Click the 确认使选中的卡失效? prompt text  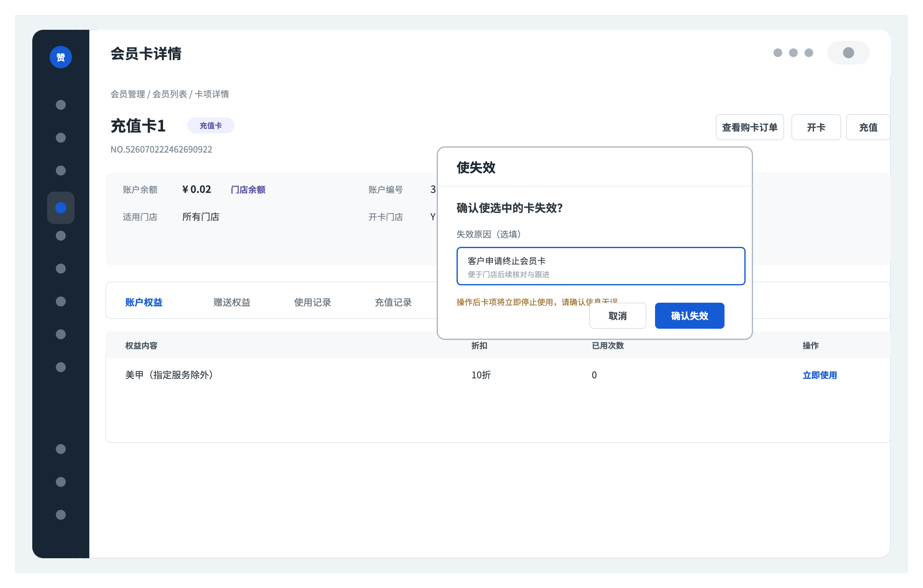click(509, 208)
